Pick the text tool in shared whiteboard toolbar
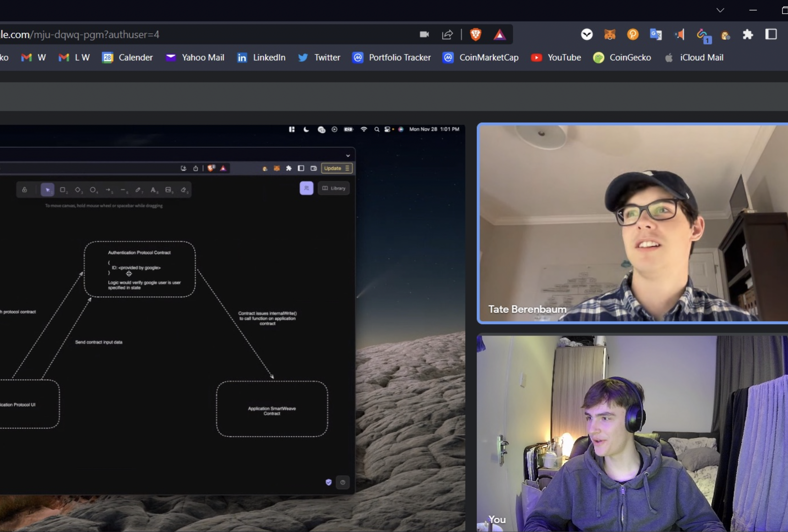Viewport: 788px width, 532px height. (x=153, y=190)
